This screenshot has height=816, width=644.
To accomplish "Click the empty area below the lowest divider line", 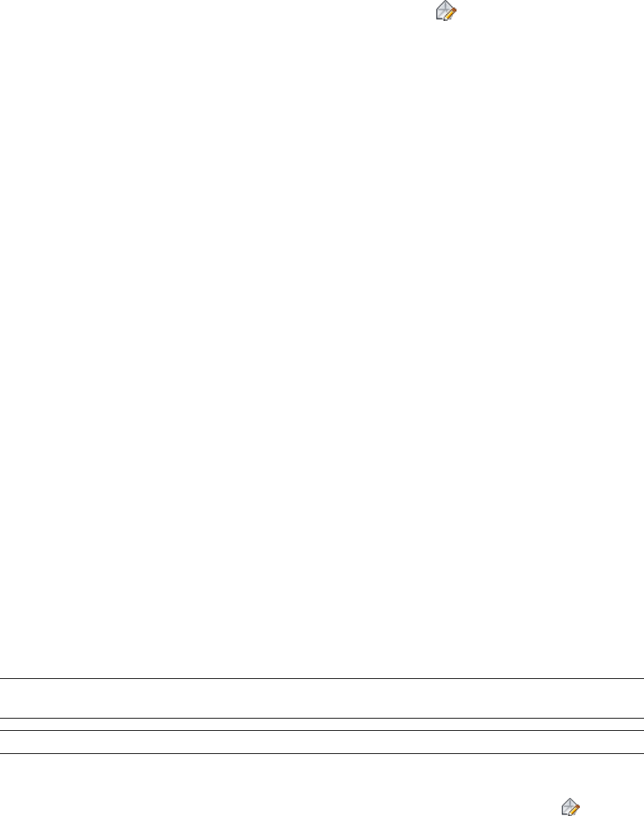I will coord(281,785).
